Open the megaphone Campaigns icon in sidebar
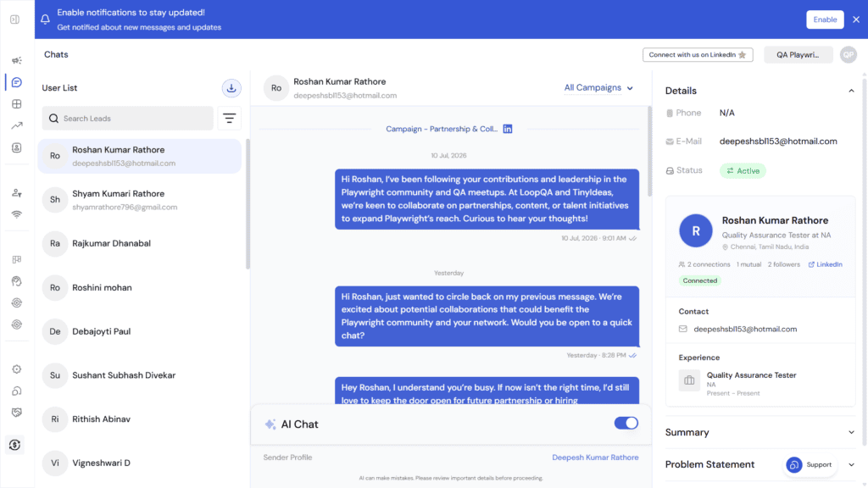 [17, 60]
